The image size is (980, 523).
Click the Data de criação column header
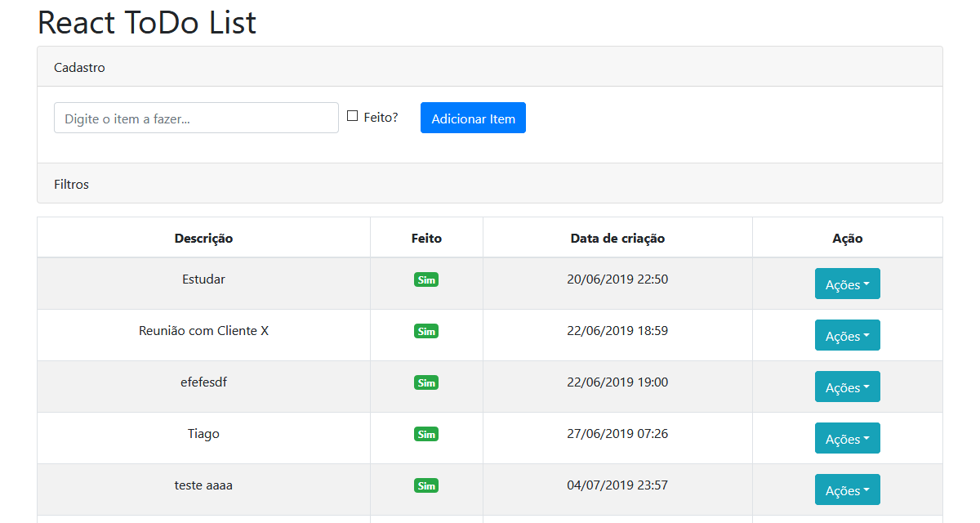coord(617,239)
